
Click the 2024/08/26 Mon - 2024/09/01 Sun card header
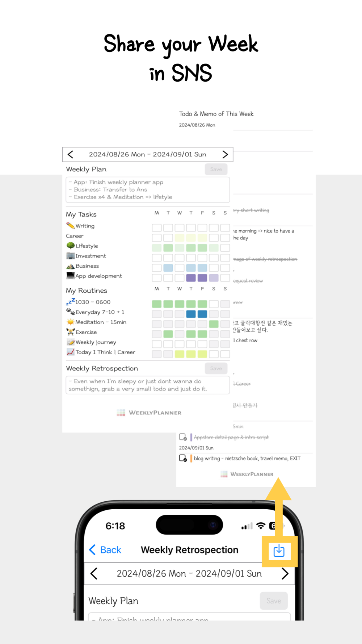coord(148,154)
